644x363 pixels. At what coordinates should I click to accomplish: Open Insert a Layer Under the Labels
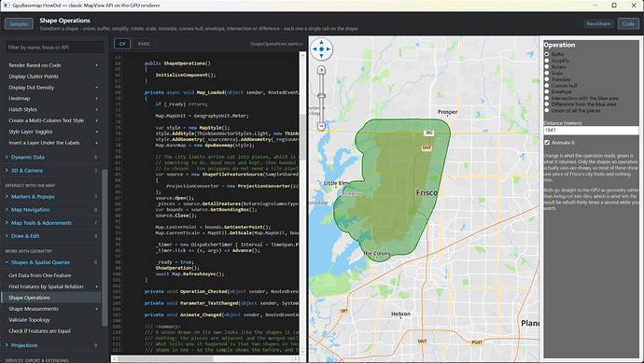coord(51,143)
